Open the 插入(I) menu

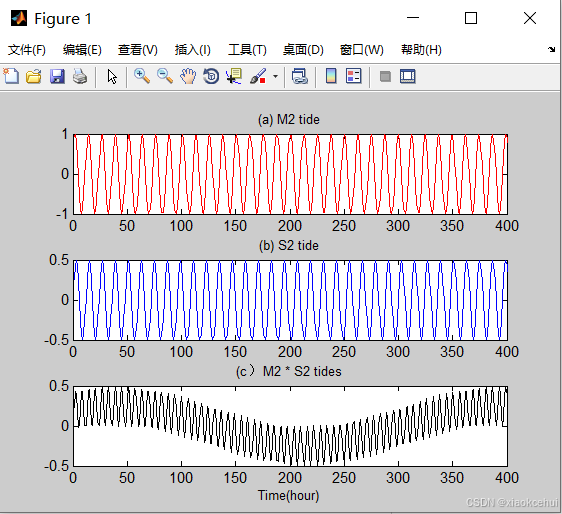[x=192, y=49]
